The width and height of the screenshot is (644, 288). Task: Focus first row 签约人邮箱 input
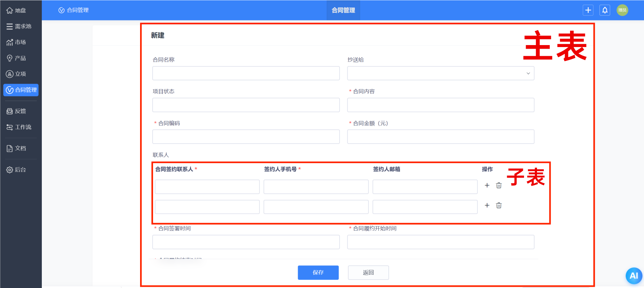pos(425,187)
